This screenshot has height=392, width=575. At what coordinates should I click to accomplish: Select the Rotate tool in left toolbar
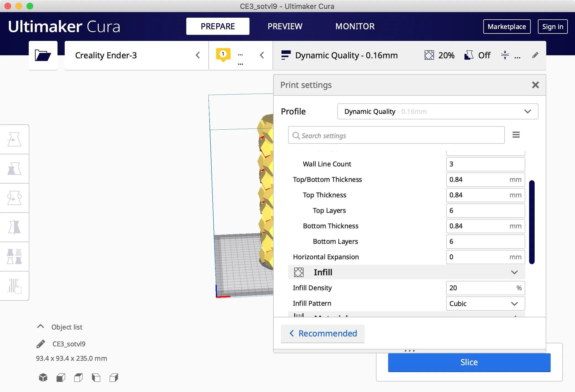point(14,198)
